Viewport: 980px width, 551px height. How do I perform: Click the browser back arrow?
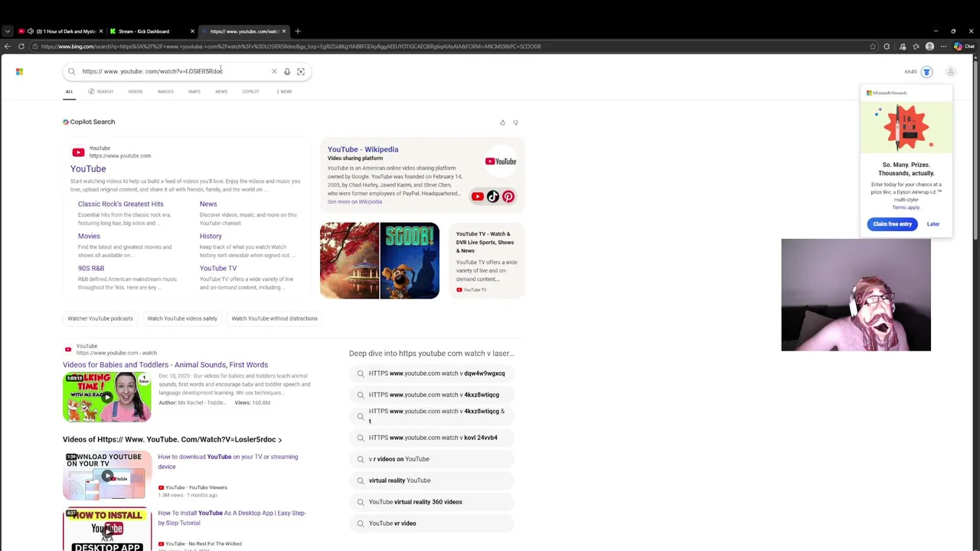(x=7, y=47)
